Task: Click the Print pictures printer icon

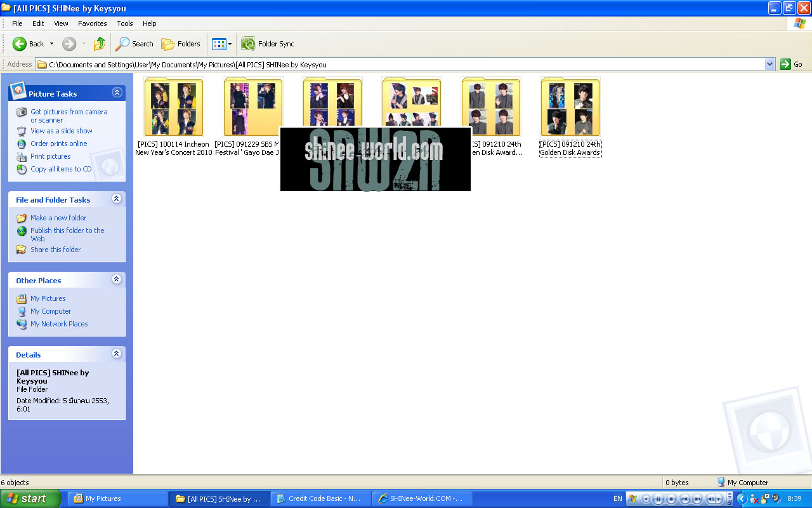Action: pos(22,156)
